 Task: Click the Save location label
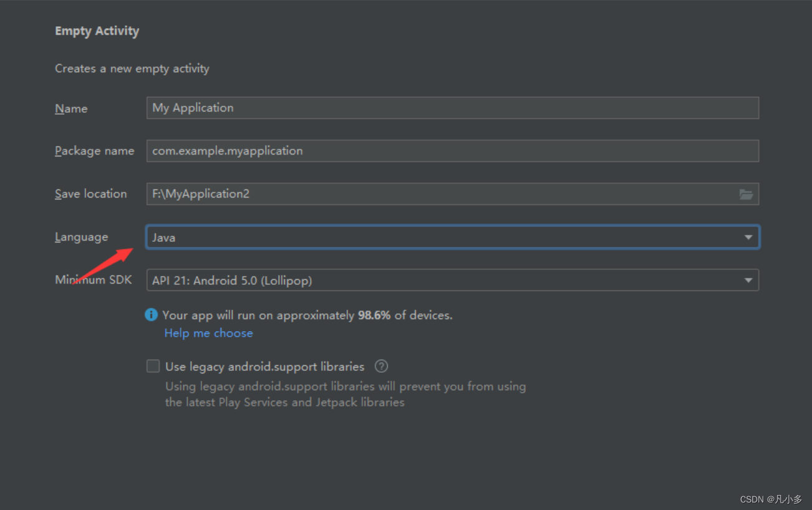[91, 194]
